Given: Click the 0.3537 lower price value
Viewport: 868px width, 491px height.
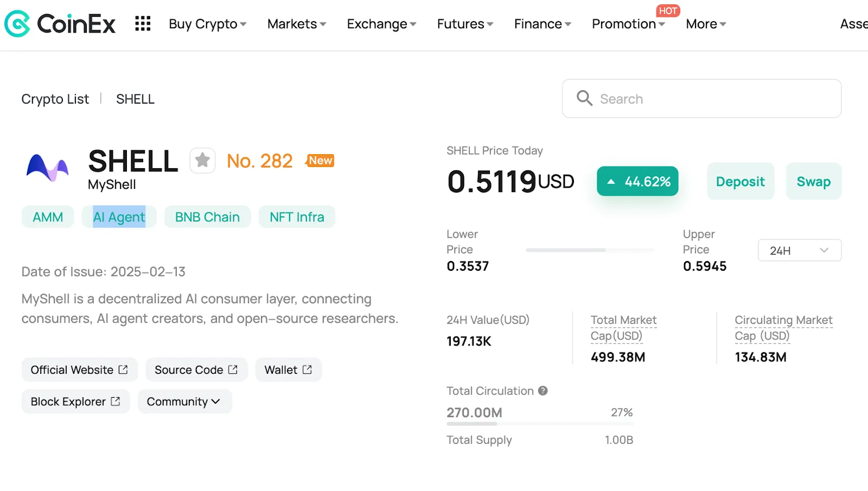Looking at the screenshot, I should (x=468, y=266).
